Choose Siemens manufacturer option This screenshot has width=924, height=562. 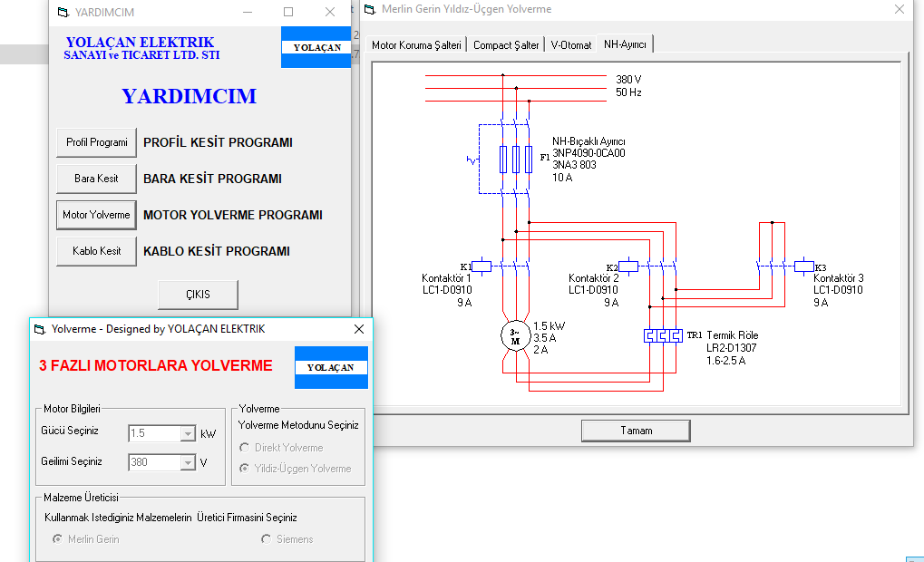coord(266,539)
